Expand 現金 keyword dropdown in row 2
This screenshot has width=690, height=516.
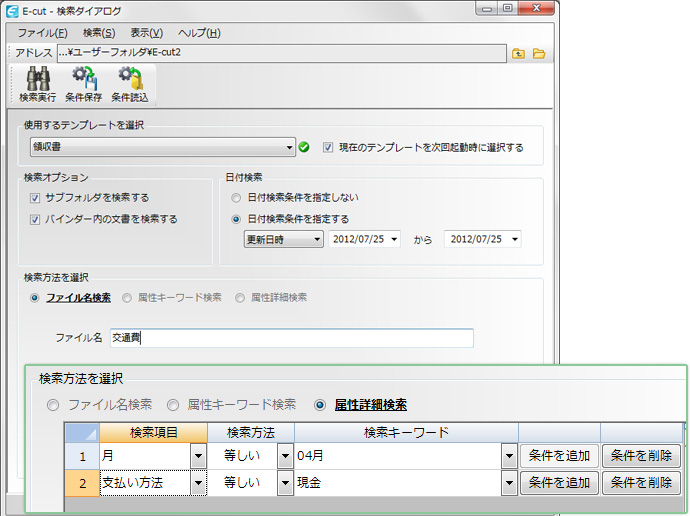509,483
